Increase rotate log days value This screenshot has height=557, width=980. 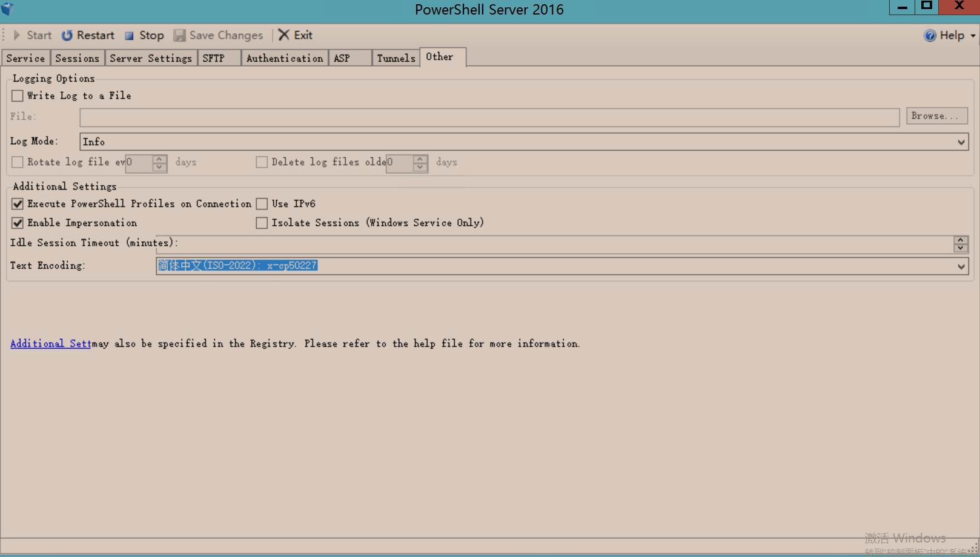[x=159, y=159]
